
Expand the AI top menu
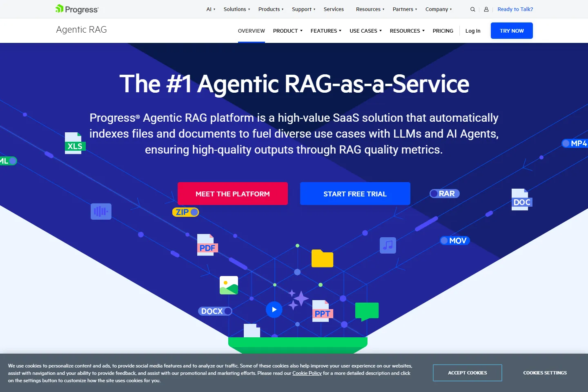[x=211, y=9]
